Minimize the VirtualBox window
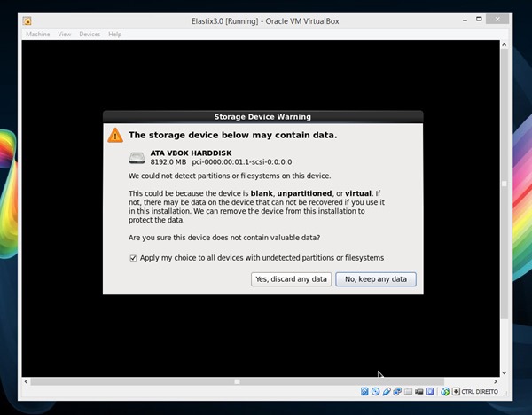This screenshot has height=415, width=532. tap(465, 20)
